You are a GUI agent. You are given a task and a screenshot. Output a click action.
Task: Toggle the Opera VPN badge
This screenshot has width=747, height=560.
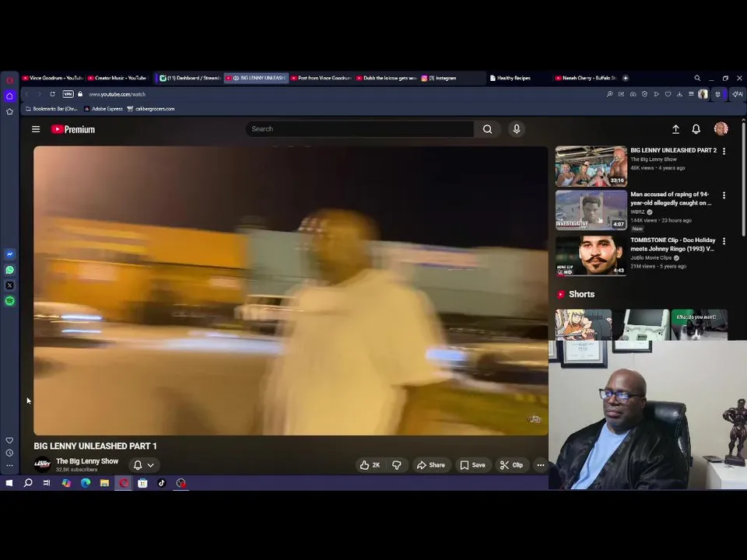pyautogui.click(x=68, y=94)
